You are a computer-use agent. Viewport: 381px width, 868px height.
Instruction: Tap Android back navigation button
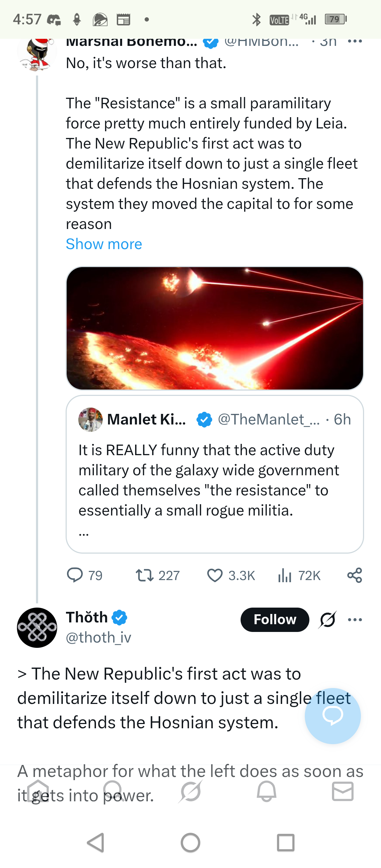click(96, 843)
